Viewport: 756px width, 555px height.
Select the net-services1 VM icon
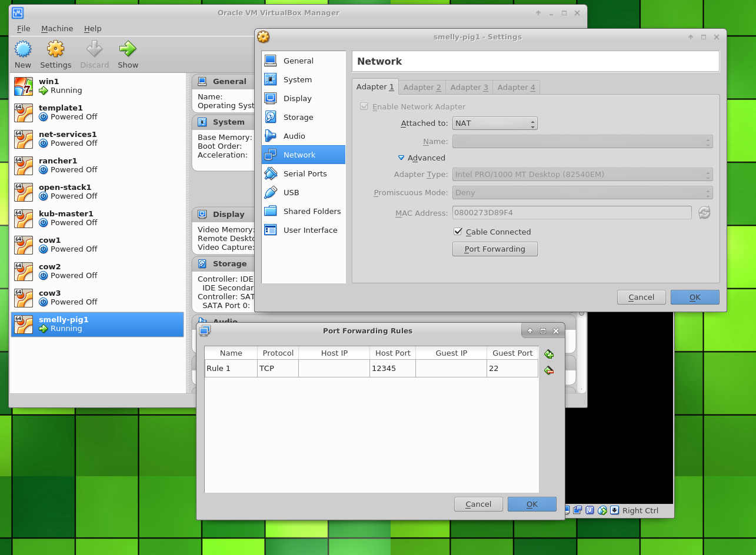24,139
